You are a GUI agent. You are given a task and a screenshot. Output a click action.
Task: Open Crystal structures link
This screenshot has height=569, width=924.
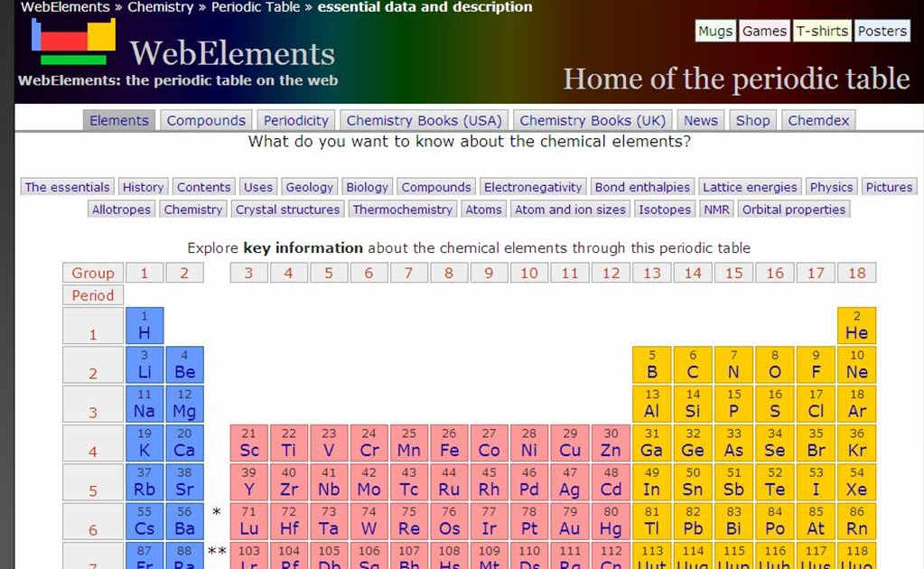[x=287, y=210]
